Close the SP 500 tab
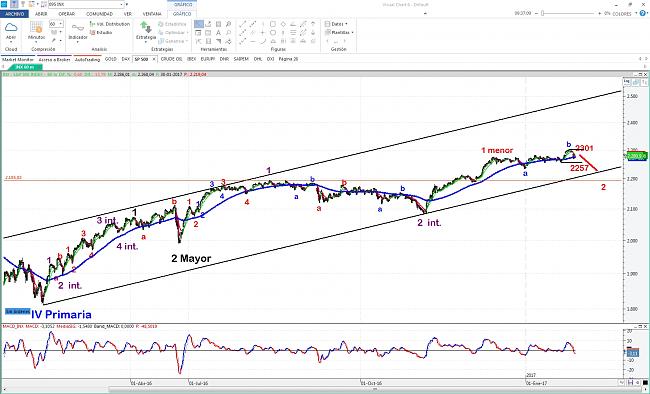The height and width of the screenshot is (394, 650). (154, 59)
